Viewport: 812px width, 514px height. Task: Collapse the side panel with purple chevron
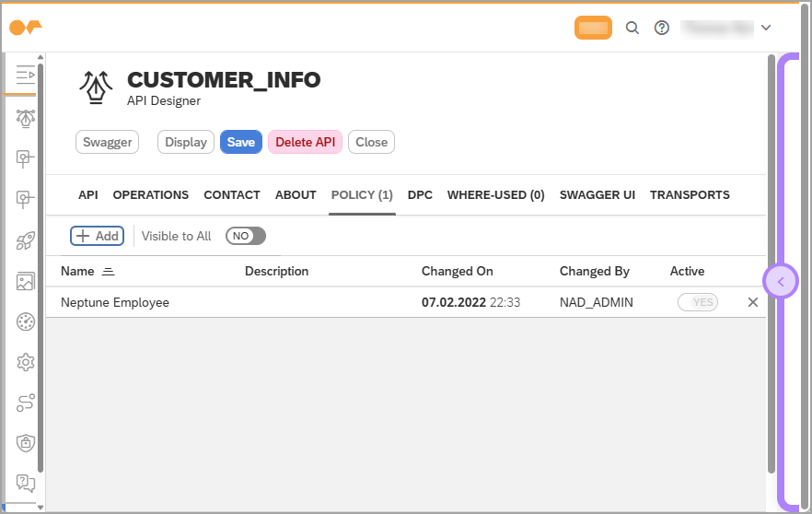[781, 282]
